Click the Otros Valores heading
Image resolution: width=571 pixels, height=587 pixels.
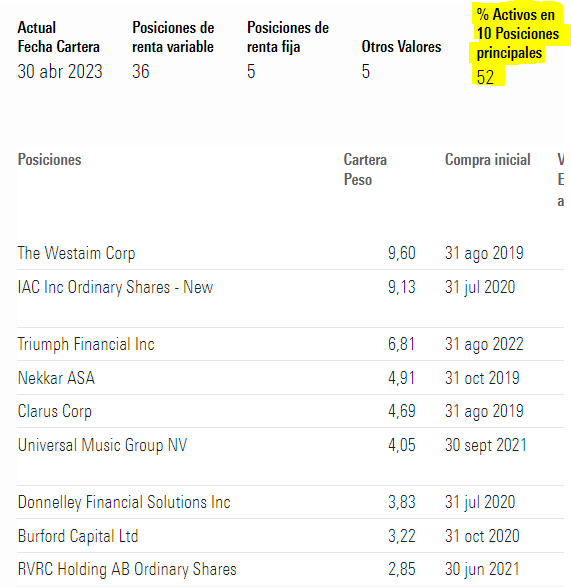[x=401, y=47]
